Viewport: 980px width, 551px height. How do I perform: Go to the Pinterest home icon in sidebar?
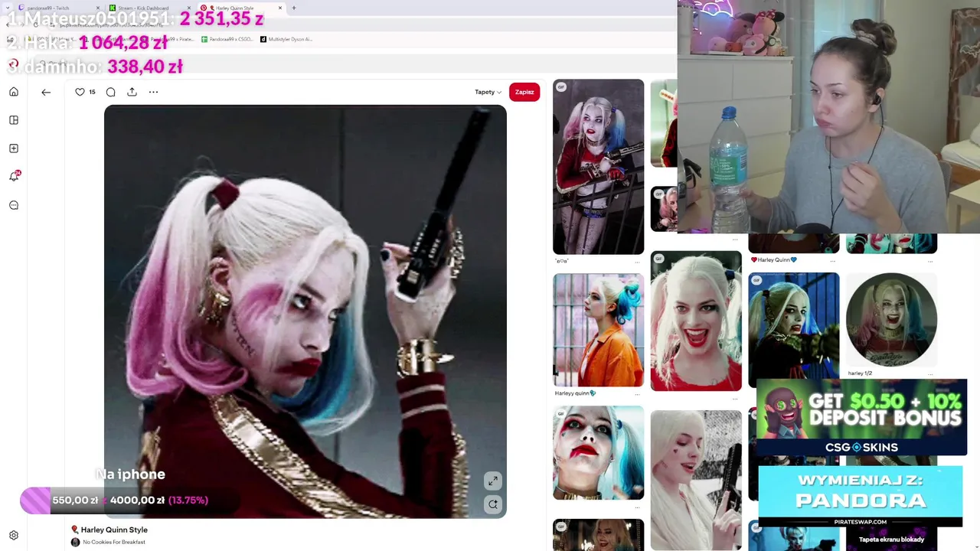tap(14, 92)
